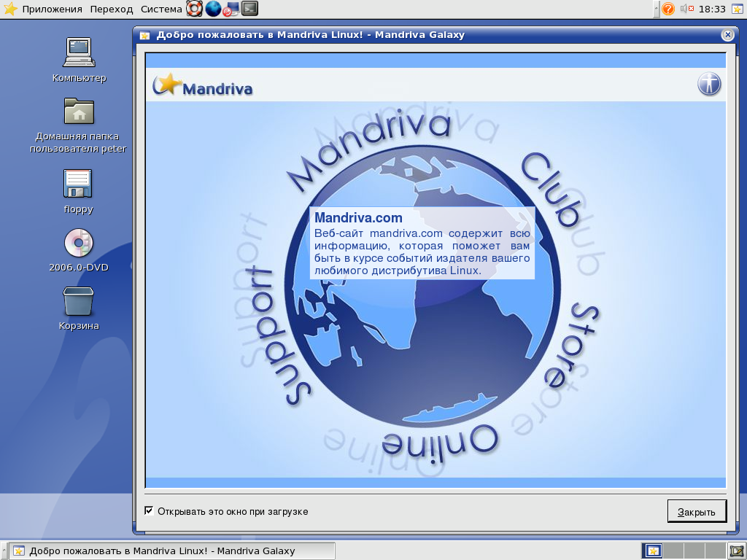Select the active workspace in the workspace switcher
747x560 pixels.
tap(652, 551)
